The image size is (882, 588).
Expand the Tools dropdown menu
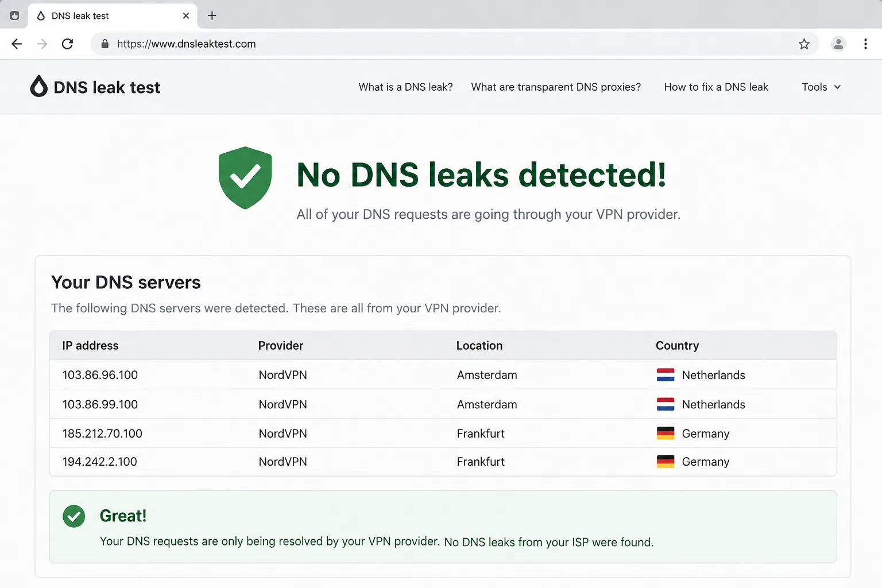pos(821,87)
